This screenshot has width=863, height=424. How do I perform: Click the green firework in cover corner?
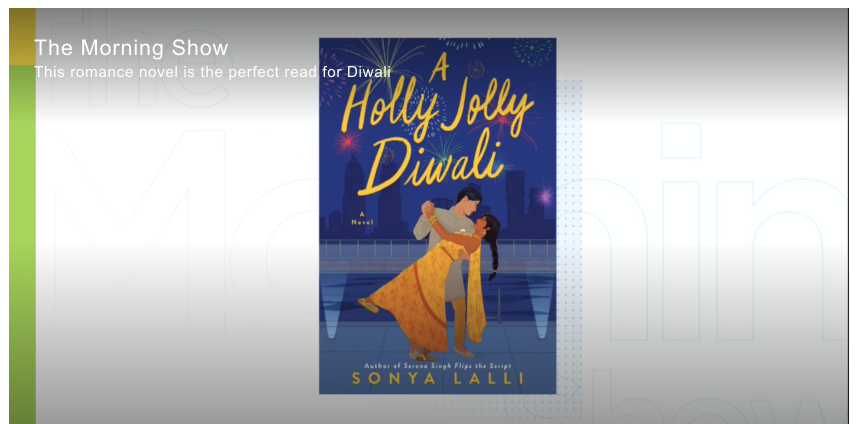[533, 51]
